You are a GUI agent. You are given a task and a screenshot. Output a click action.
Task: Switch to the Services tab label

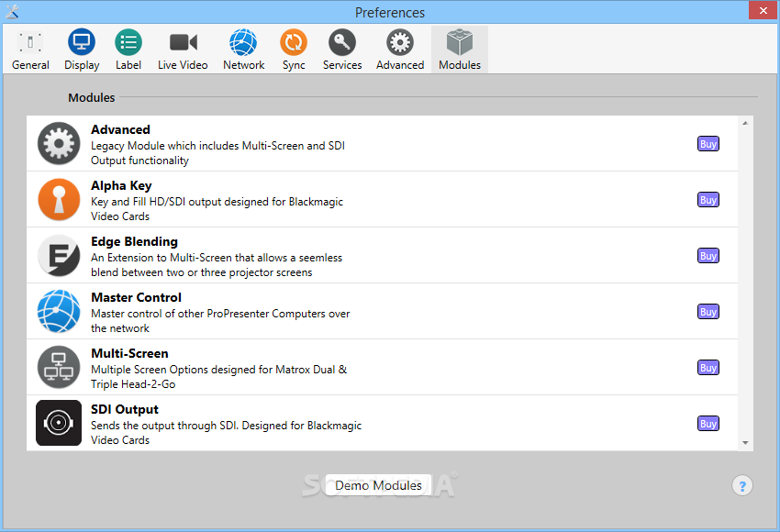click(x=342, y=65)
